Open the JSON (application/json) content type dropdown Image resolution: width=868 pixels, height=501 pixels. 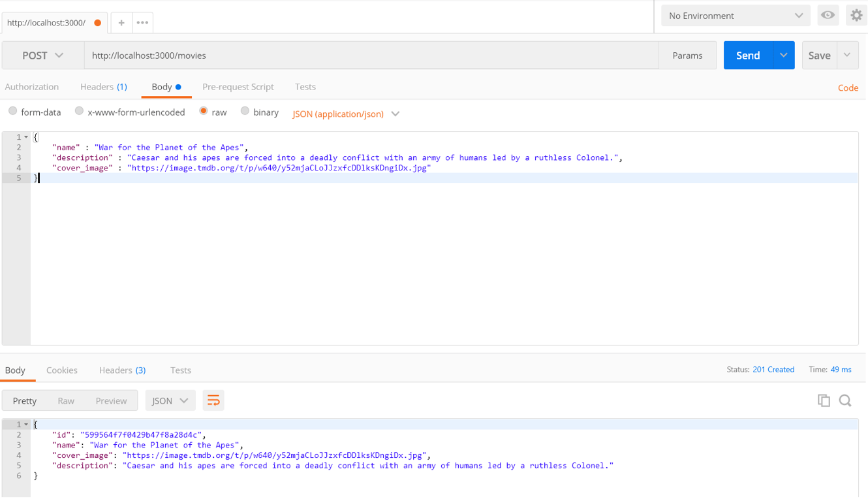coord(346,114)
